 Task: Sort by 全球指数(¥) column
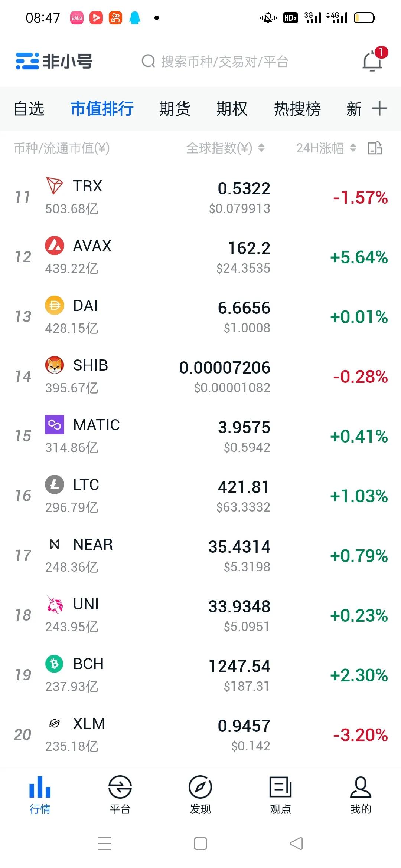pyautogui.click(x=225, y=148)
